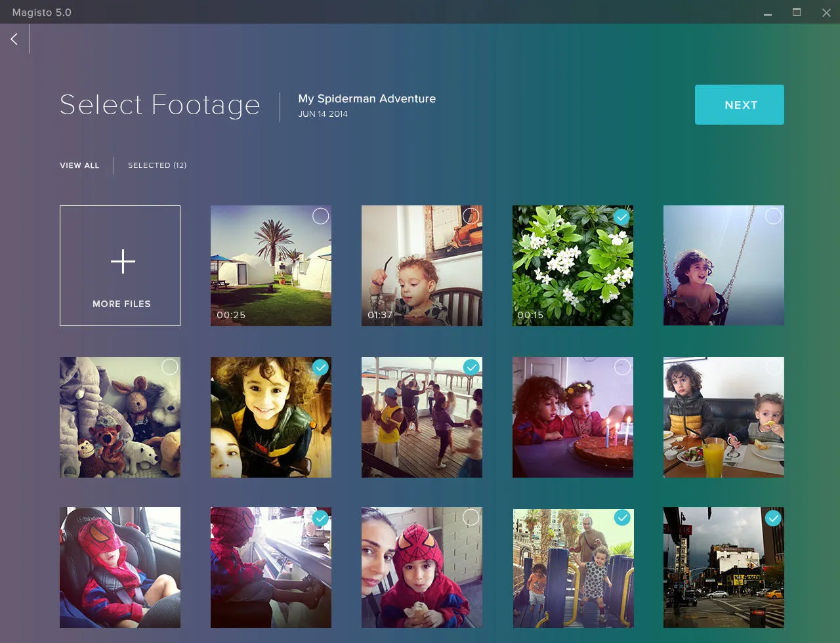The image size is (840, 643).
Task: Click the back arrow icon
Action: coord(14,39)
